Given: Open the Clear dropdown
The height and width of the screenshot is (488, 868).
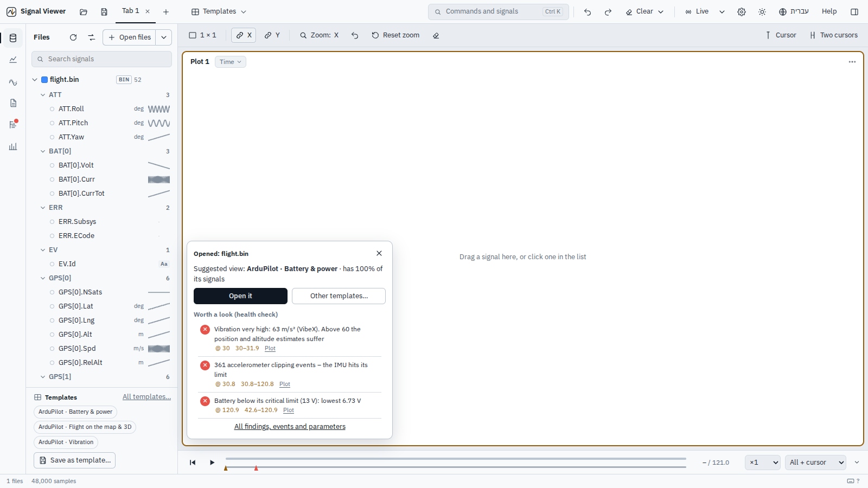Looking at the screenshot, I should [644, 11].
